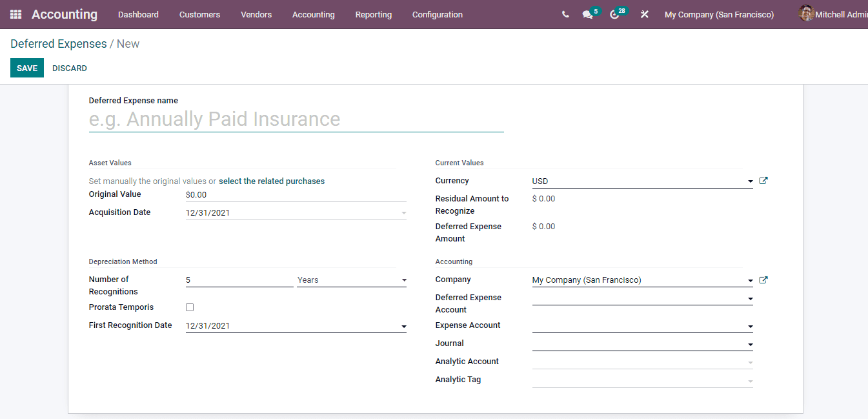
Task: Enable the Prorata Temporis checkbox
Action: pyautogui.click(x=189, y=307)
